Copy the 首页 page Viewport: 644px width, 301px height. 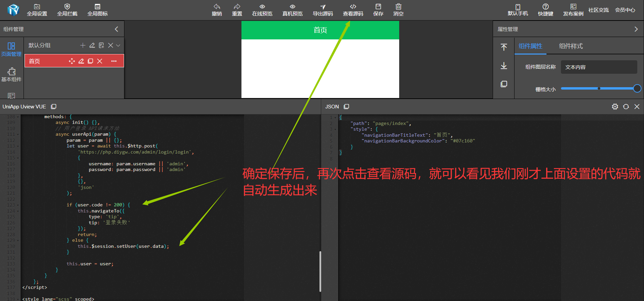pos(90,61)
